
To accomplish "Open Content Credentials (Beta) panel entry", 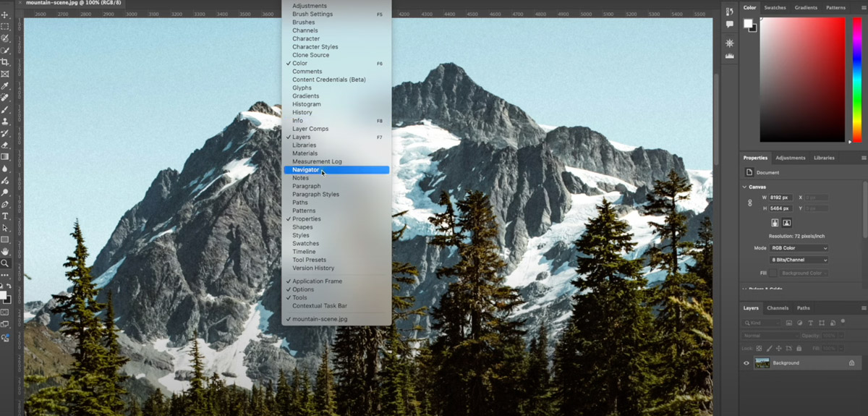I will pos(336,80).
